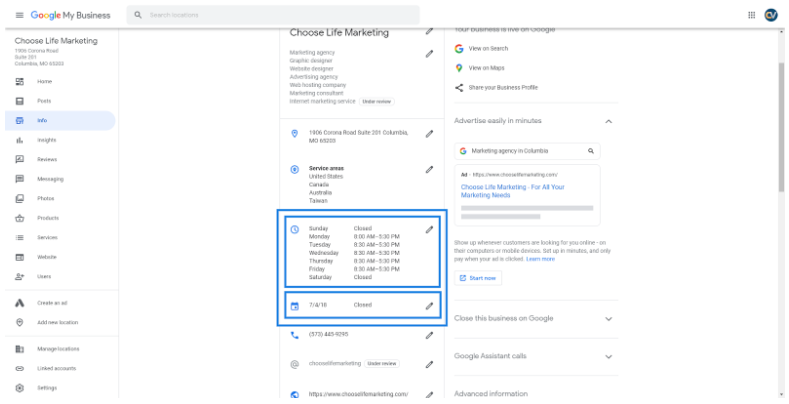Image resolution: width=789 pixels, height=404 pixels.
Task: Edit chooselifemarketing short name pencil
Action: pos(429,364)
